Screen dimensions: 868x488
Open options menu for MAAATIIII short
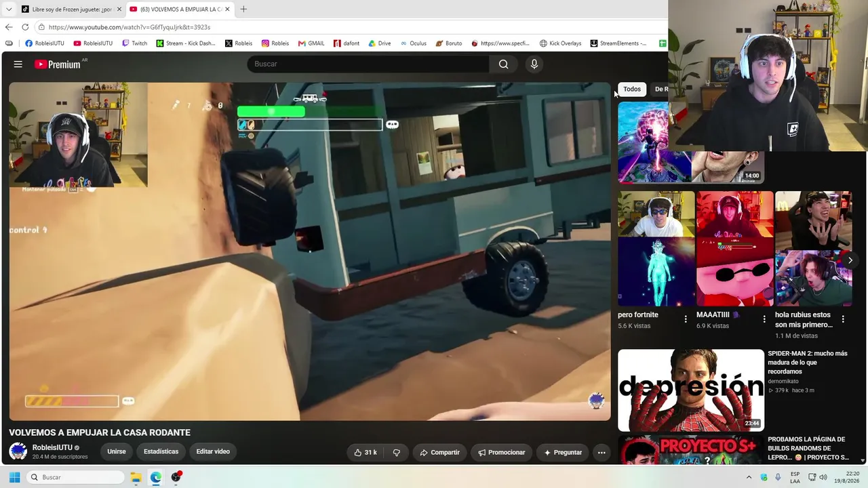click(764, 319)
